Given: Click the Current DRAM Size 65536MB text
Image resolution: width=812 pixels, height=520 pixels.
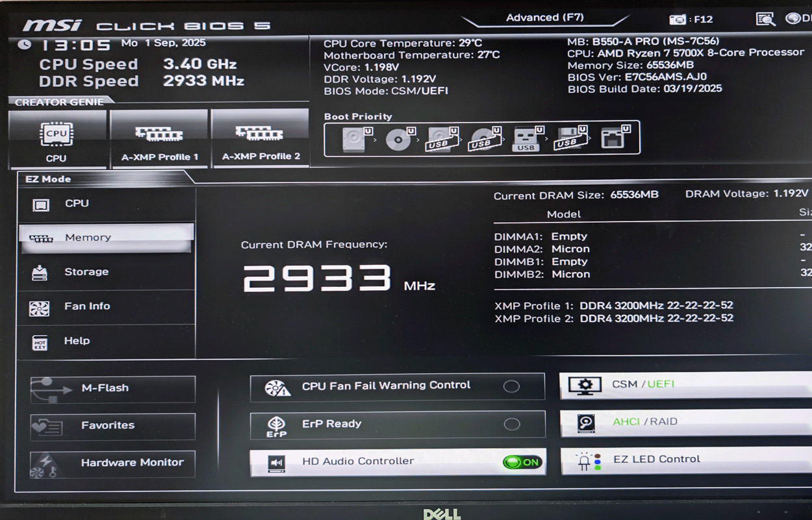Looking at the screenshot, I should [x=576, y=195].
